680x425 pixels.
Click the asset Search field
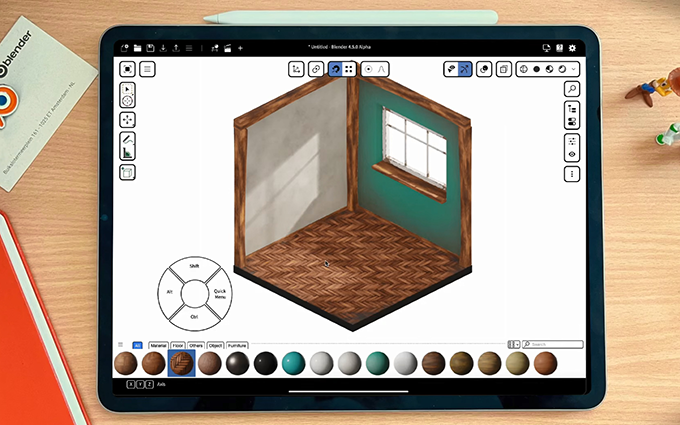point(555,344)
